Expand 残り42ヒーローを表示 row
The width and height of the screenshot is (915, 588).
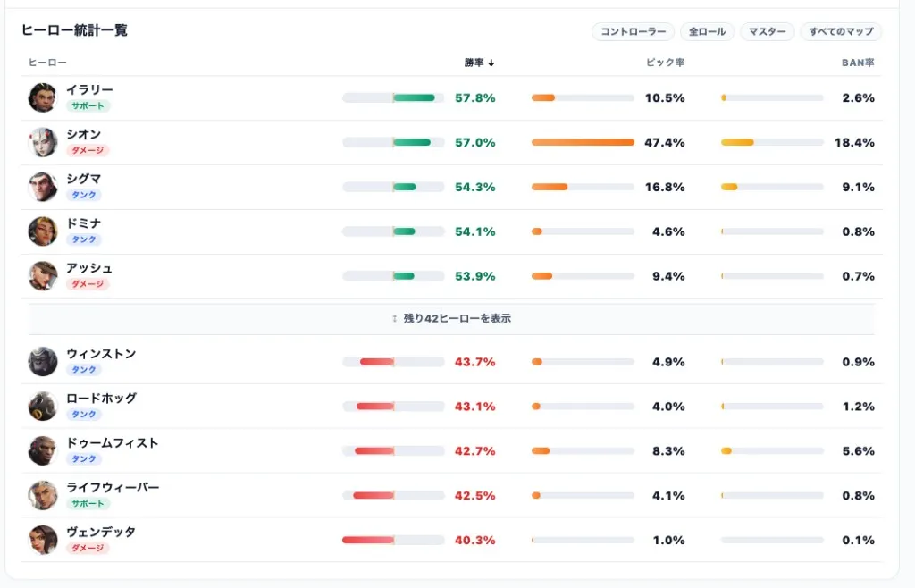tap(451, 318)
